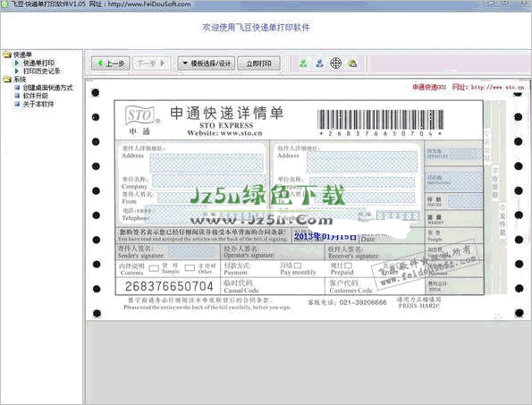The height and width of the screenshot is (405, 532).
Task: Click the 件数 pieces input field
Action: click(x=465, y=201)
